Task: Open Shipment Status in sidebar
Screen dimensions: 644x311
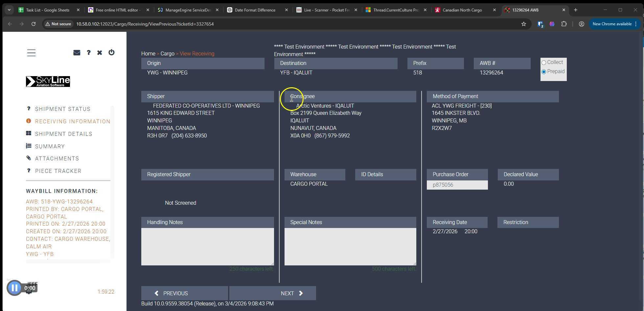Action: coord(62,109)
